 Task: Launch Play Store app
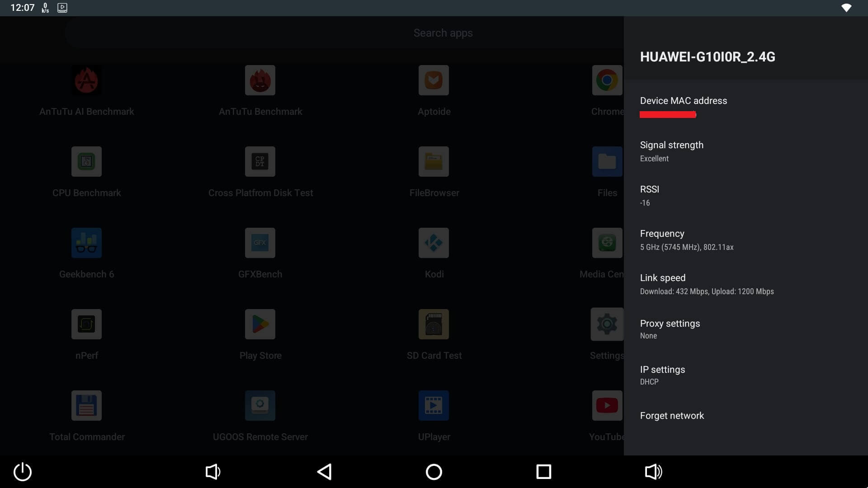pos(260,324)
